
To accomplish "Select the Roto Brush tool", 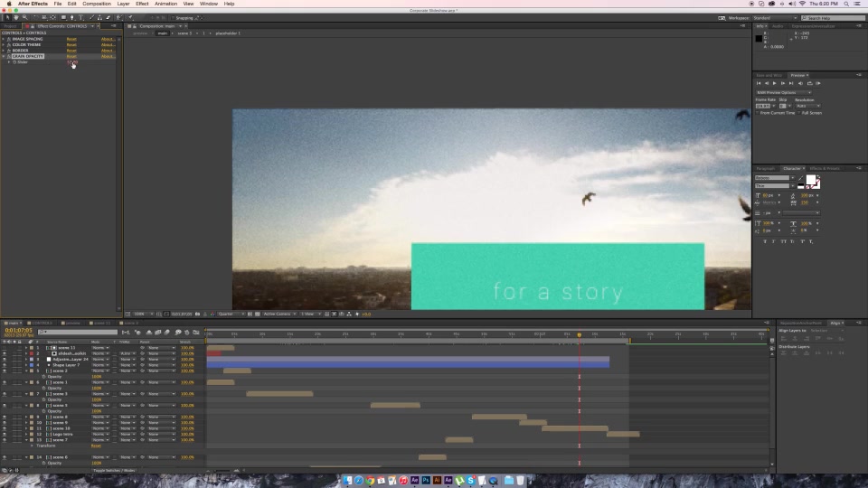I will (x=119, y=18).
